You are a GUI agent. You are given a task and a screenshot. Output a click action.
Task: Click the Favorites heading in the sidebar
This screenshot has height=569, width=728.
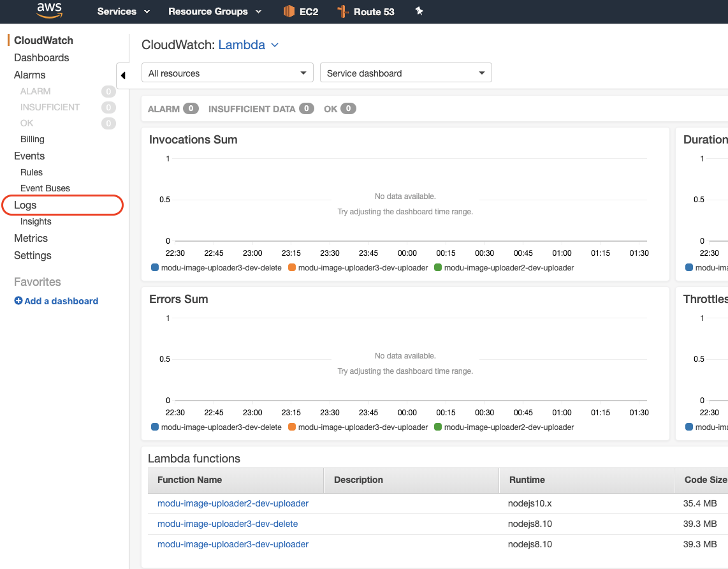click(x=37, y=282)
